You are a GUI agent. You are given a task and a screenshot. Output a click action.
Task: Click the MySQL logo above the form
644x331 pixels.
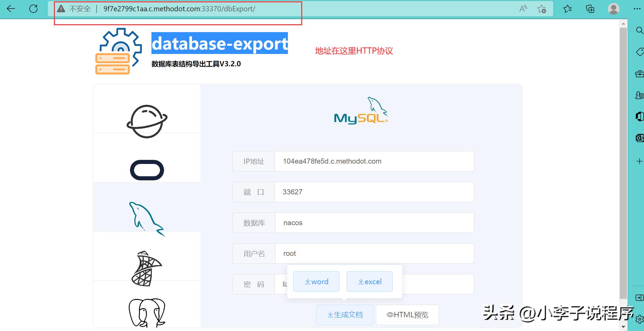[361, 110]
